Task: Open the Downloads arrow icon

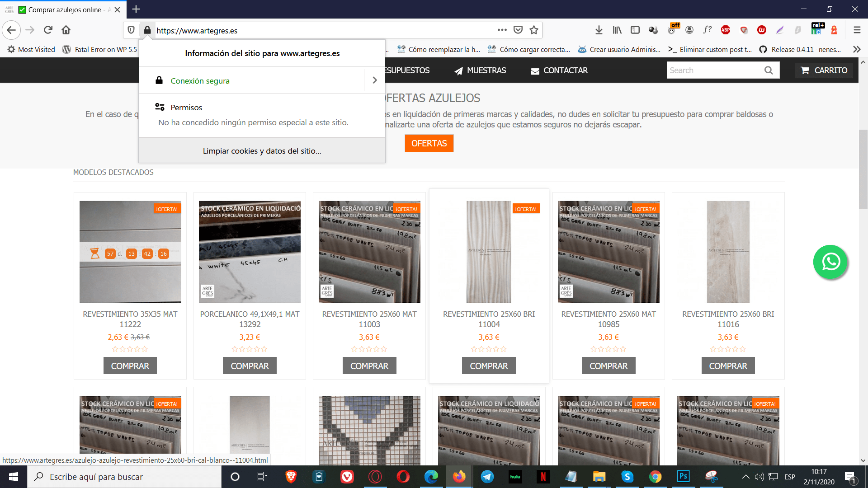Action: [599, 30]
